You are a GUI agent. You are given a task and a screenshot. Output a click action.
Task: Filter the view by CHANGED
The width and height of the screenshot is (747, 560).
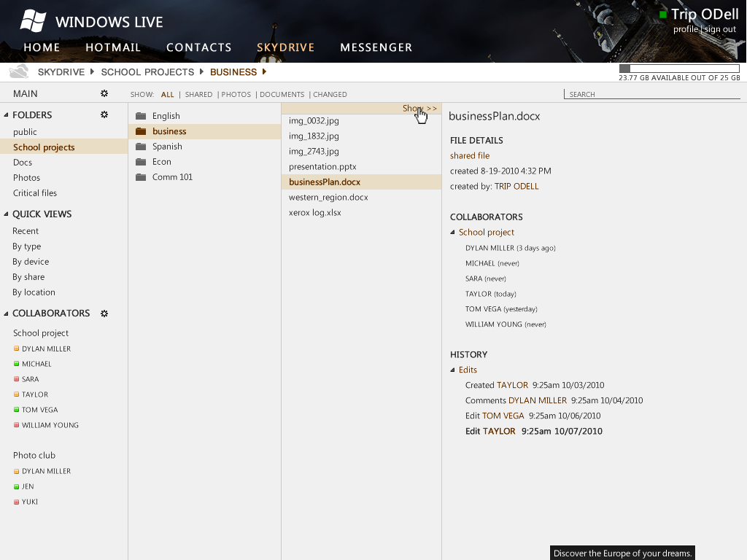click(330, 94)
